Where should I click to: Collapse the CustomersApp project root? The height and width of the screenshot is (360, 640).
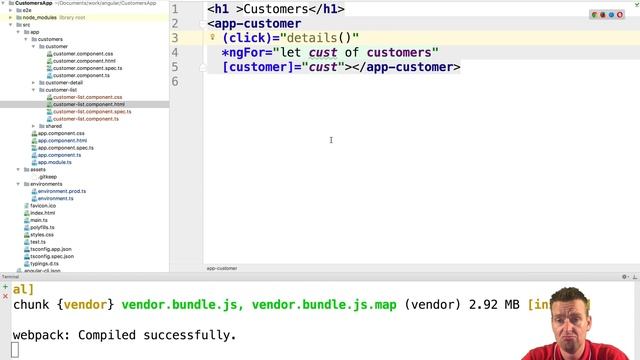coord(3,3)
